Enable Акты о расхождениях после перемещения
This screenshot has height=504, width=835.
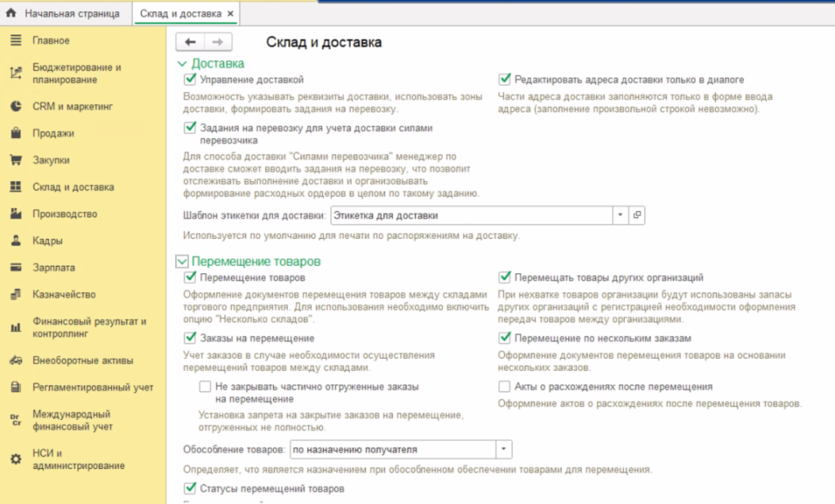(506, 387)
